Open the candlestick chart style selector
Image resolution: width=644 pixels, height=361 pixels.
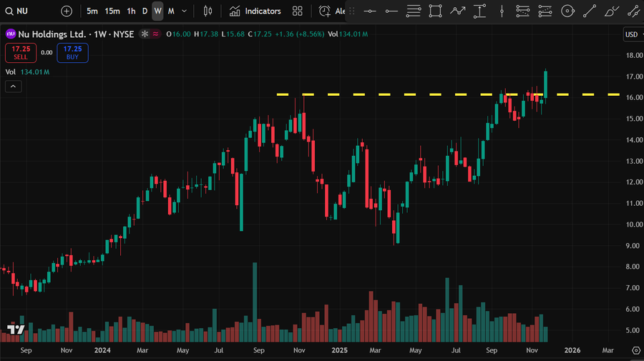tap(208, 11)
